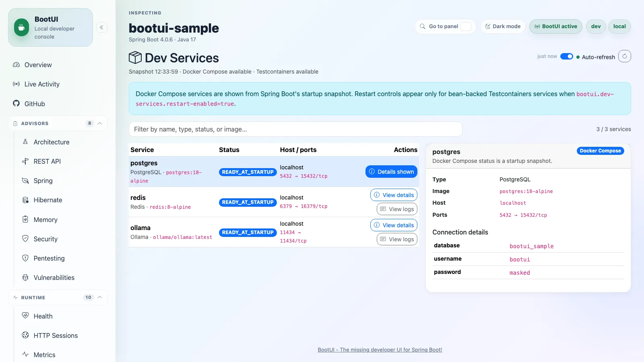Focus the filter services input field
Image resolution: width=644 pixels, height=362 pixels.
pos(295,129)
